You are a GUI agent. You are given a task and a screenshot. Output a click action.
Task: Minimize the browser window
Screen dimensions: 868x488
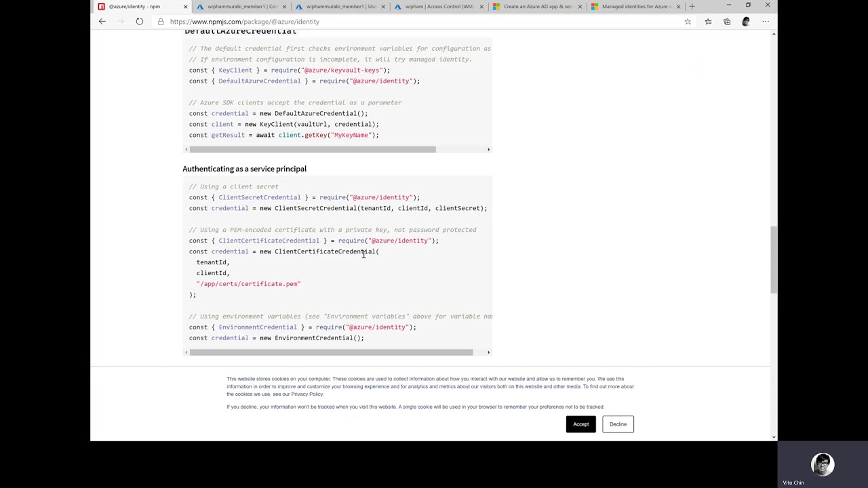[729, 5]
